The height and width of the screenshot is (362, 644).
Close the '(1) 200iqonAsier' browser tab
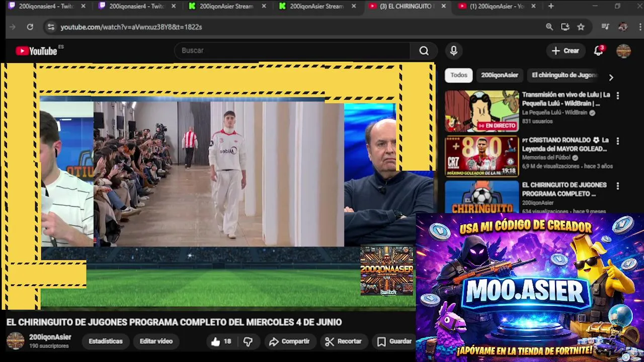click(x=533, y=6)
